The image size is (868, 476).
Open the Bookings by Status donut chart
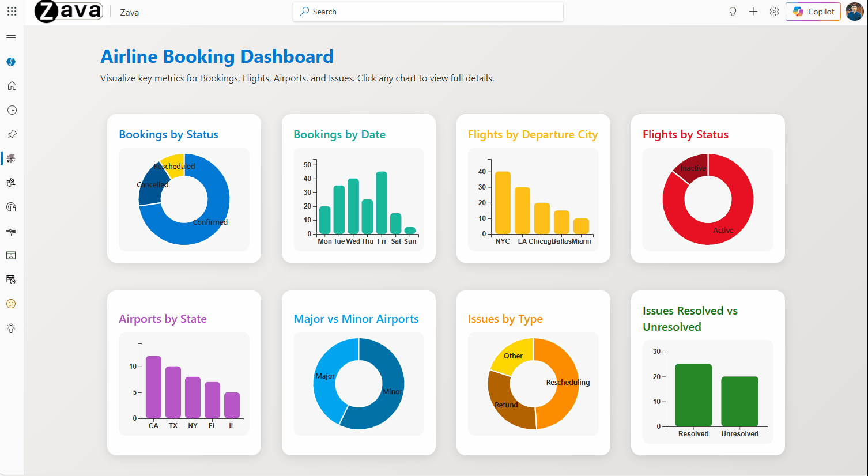184,200
